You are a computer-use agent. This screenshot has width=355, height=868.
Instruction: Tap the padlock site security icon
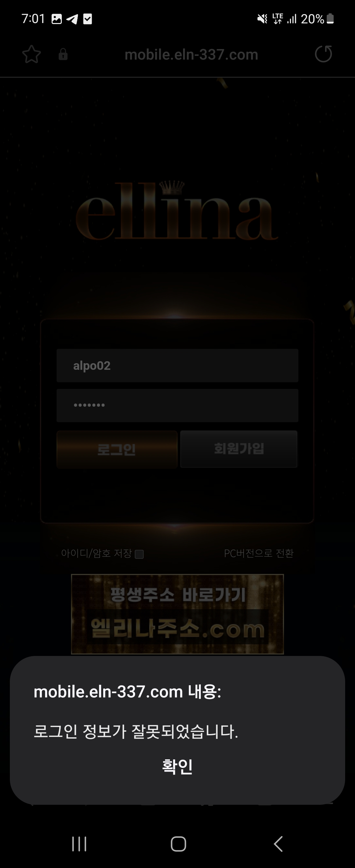[x=63, y=54]
